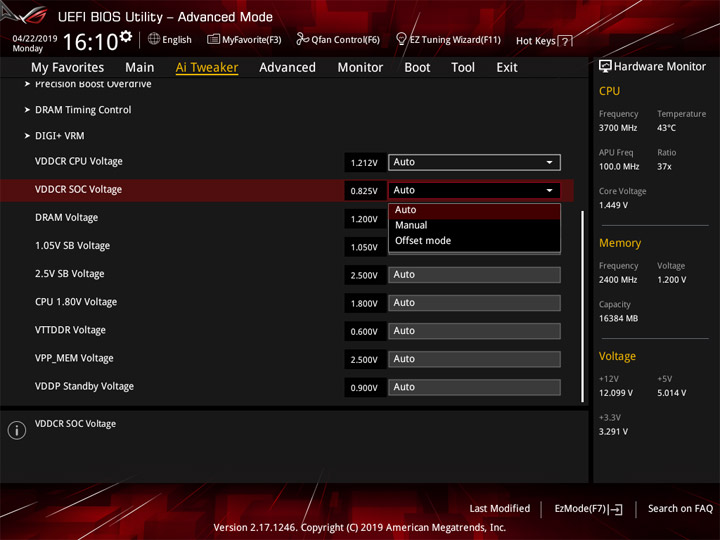Image resolution: width=720 pixels, height=540 pixels.
Task: Click the Hot Keys question mark icon
Action: (x=565, y=41)
